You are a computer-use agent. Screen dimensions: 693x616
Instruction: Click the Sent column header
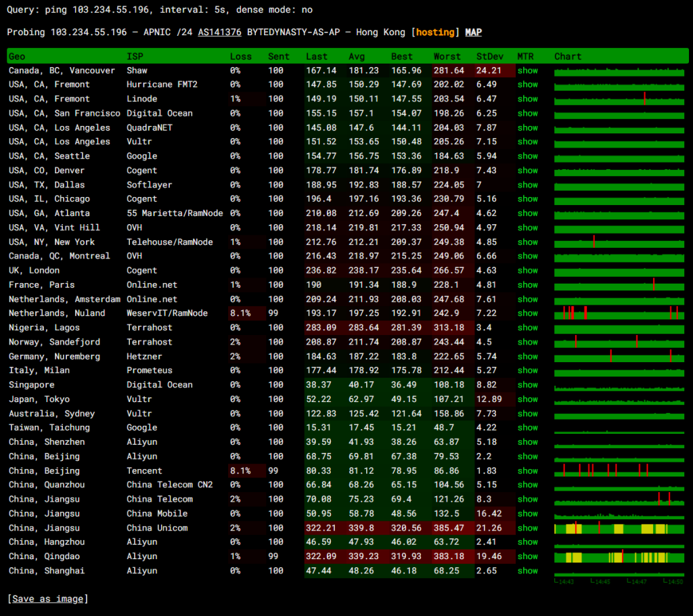pos(278,57)
